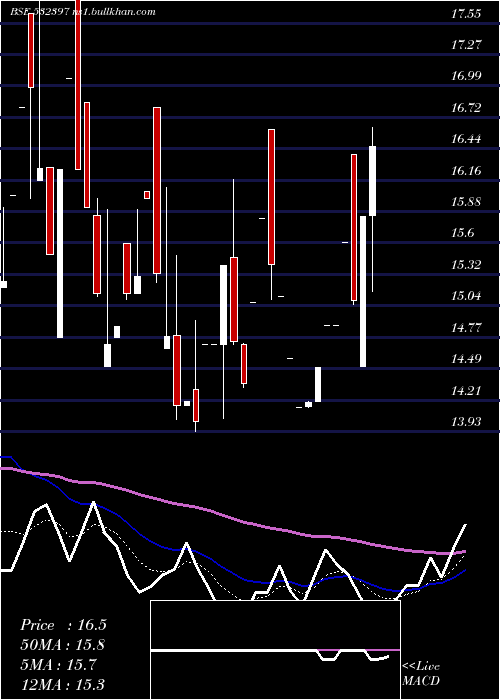The height and width of the screenshot is (700, 500).
Task: Click the 14.77 price axis label
Action: 466,329
